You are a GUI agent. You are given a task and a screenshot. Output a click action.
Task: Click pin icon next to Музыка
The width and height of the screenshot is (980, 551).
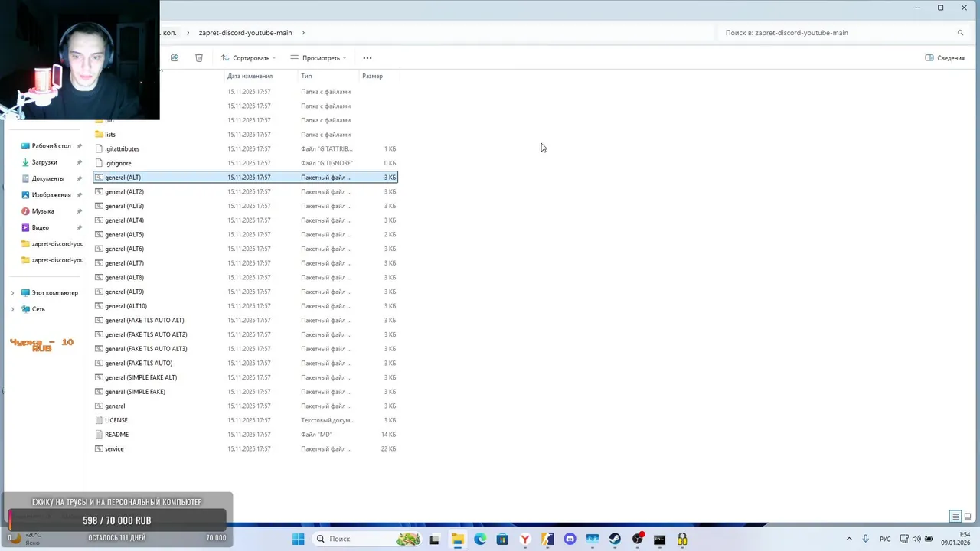point(80,211)
